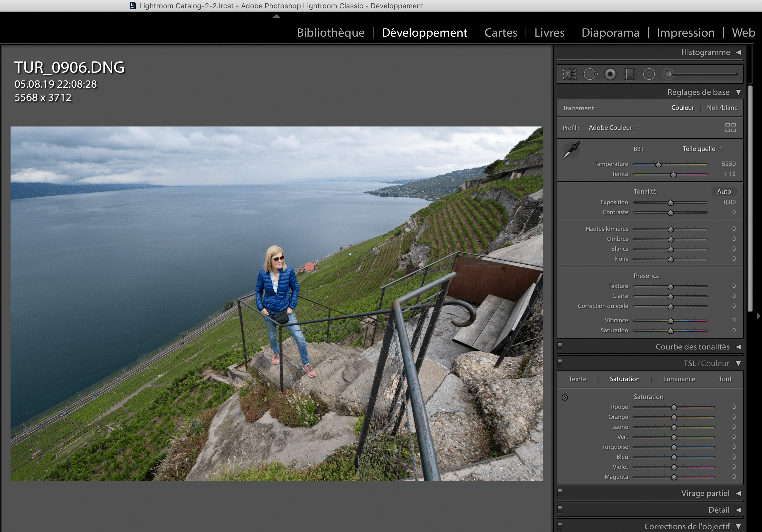This screenshot has width=762, height=532.
Task: Click the Hautes lumières slider handle
Action: click(x=671, y=229)
